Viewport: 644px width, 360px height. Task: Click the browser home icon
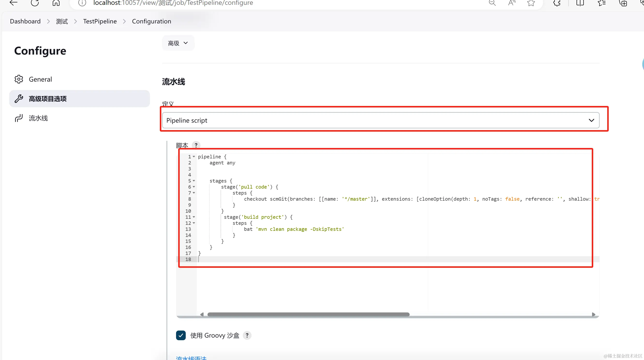[x=56, y=3]
